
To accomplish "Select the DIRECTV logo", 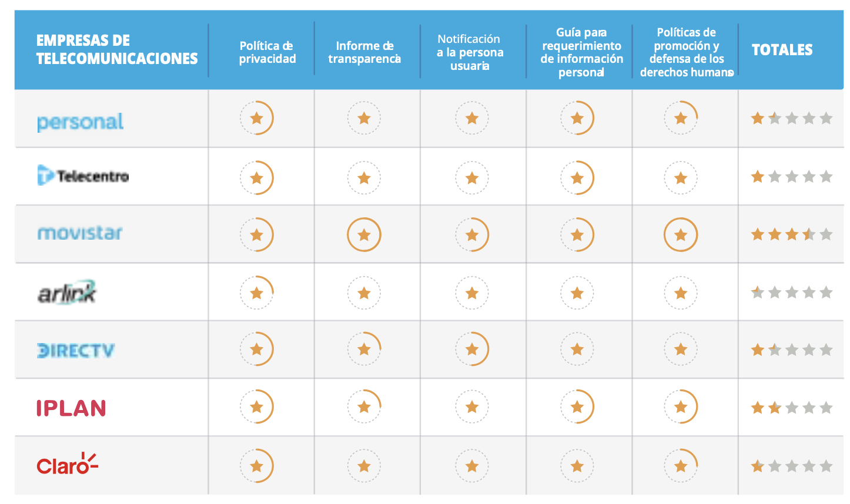I will [76, 351].
